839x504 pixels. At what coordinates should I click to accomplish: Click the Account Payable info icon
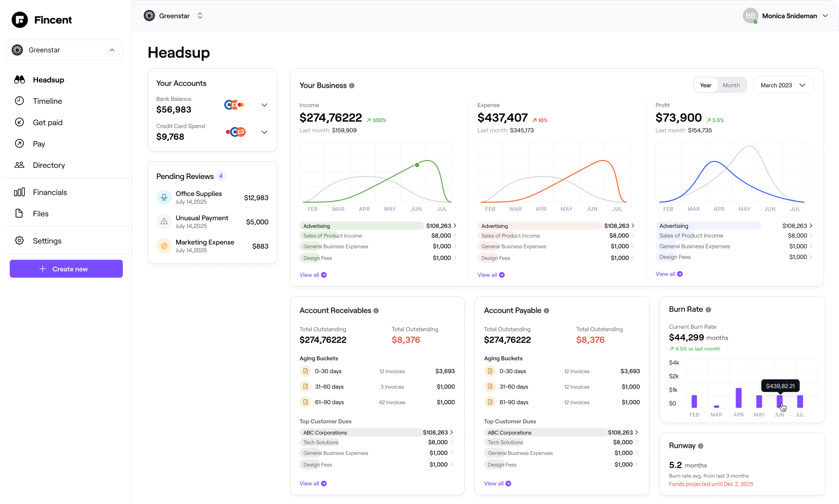[546, 310]
